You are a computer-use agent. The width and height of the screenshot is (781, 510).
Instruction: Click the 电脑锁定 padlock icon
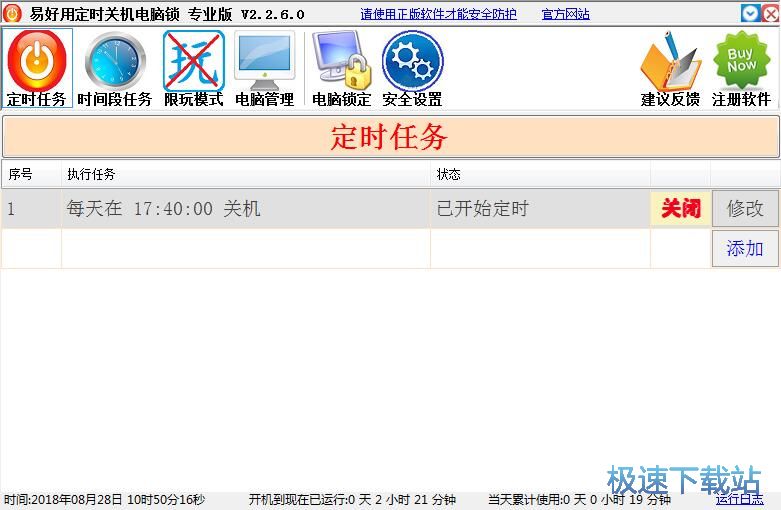(342, 68)
